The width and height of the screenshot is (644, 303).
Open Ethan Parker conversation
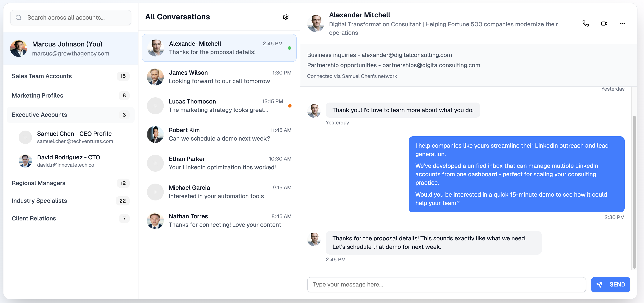pos(219,163)
